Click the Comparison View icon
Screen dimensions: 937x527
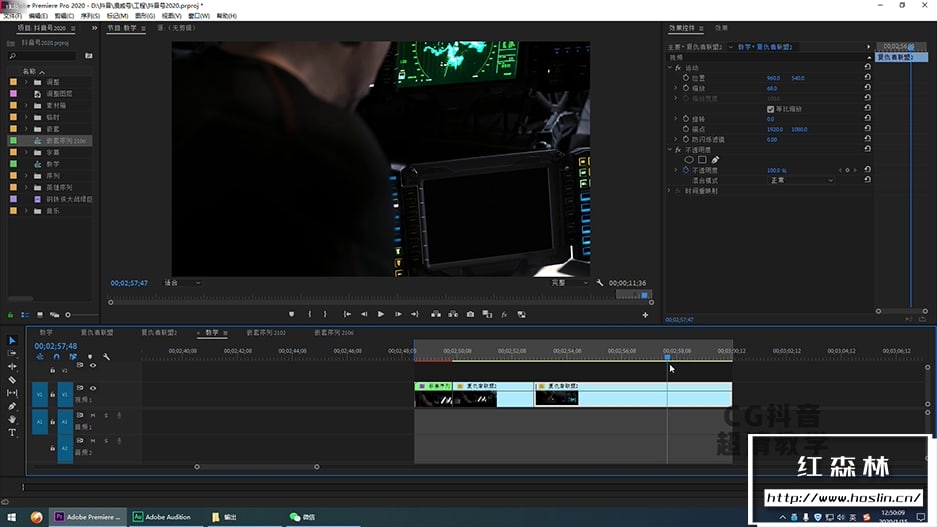click(x=487, y=314)
